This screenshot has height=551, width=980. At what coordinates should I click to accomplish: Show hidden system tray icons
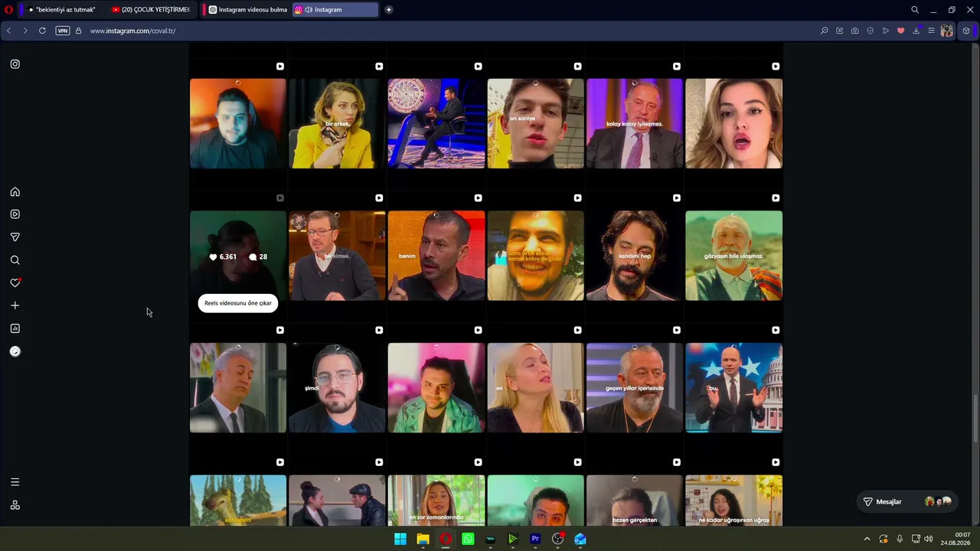tap(867, 540)
